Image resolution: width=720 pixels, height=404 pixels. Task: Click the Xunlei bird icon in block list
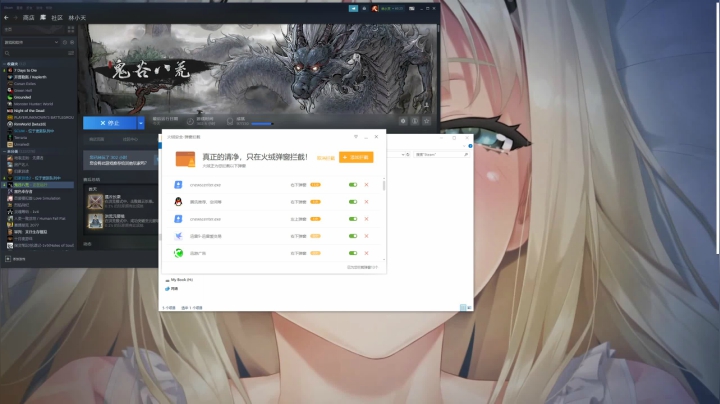pyautogui.click(x=178, y=236)
